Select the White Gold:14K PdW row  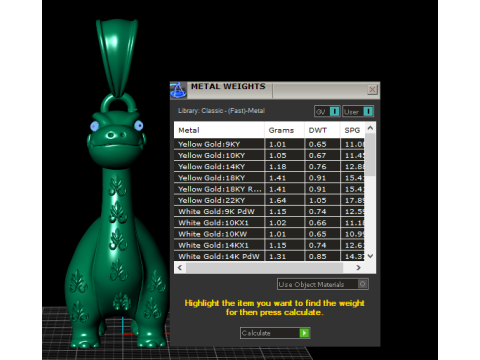click(269, 256)
